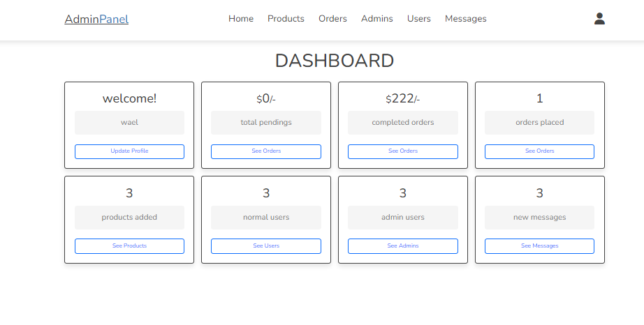Viewport: 644px width, 325px height.
Task: Open the user profile icon
Action: click(599, 18)
